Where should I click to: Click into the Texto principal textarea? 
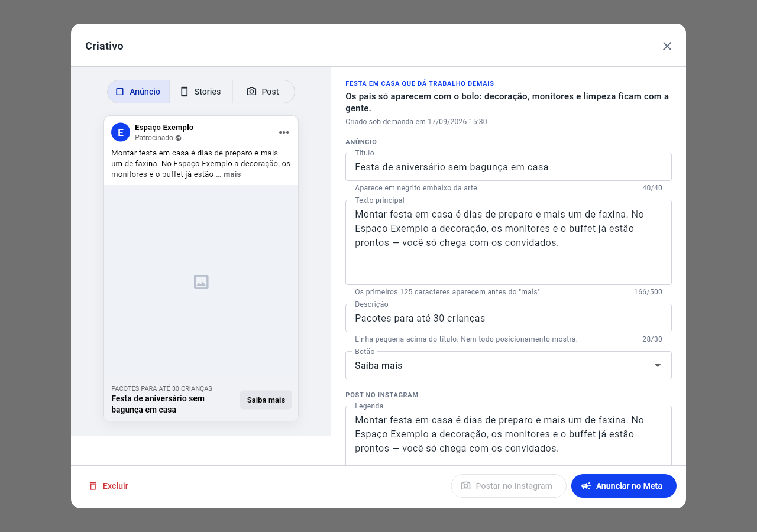[x=509, y=242]
